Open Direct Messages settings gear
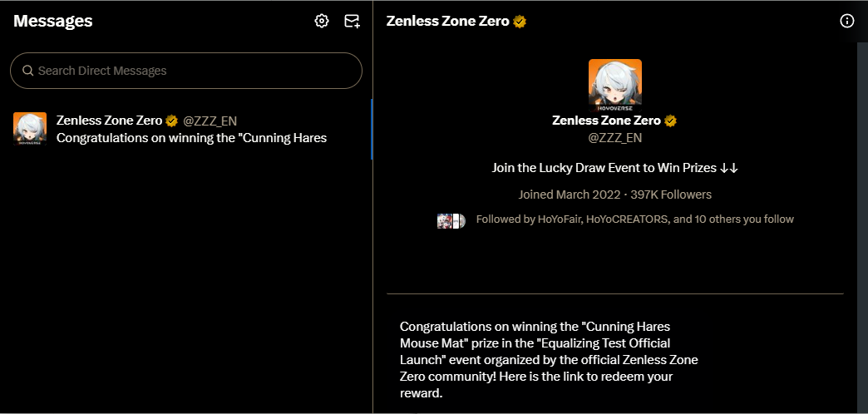The height and width of the screenshot is (414, 868). coord(322,21)
